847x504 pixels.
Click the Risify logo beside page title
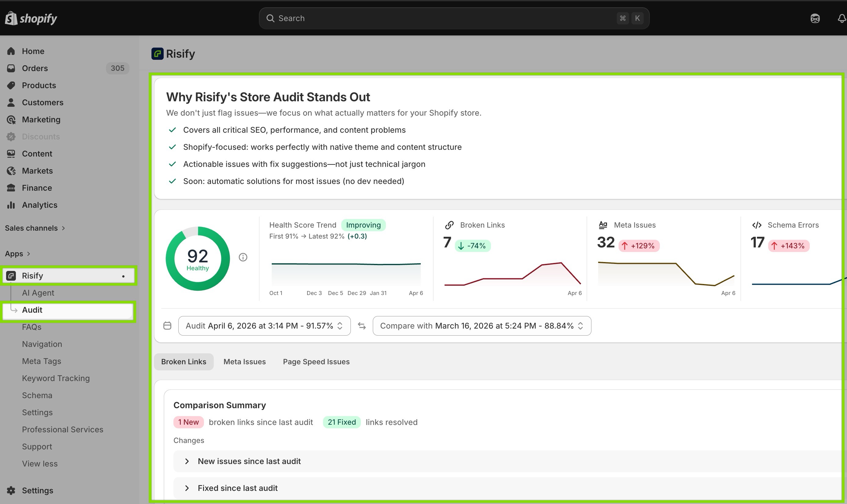(x=157, y=54)
